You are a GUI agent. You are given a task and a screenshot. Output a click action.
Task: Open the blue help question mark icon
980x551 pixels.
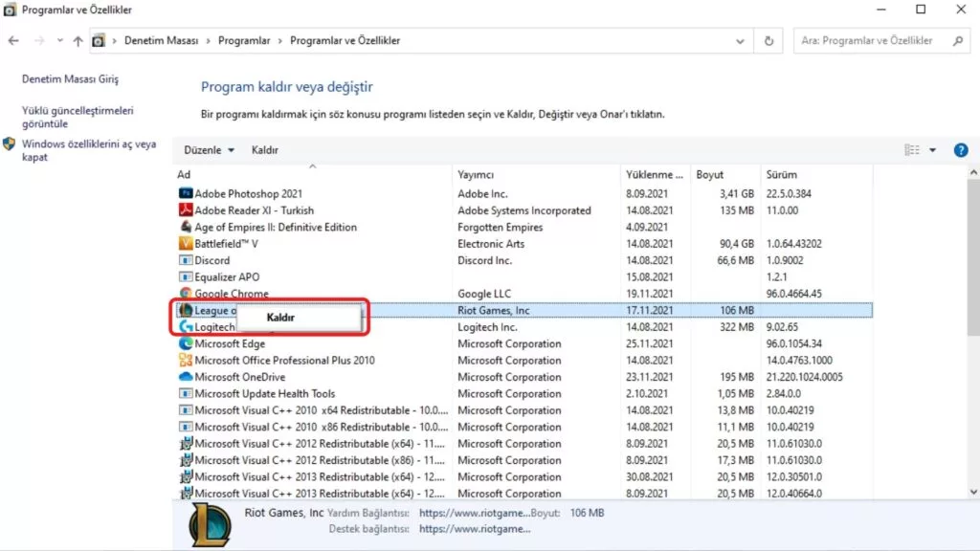[961, 150]
